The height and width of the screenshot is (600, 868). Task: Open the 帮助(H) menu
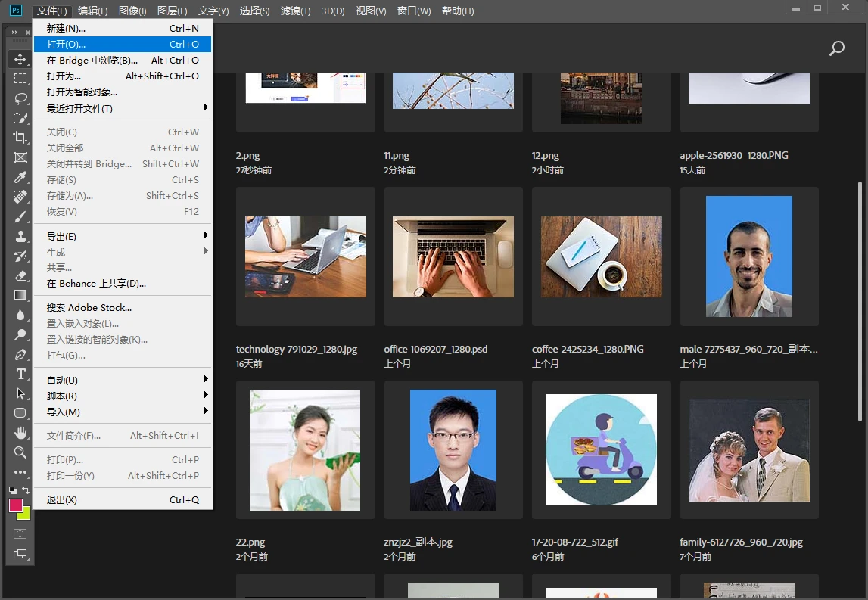tap(458, 11)
